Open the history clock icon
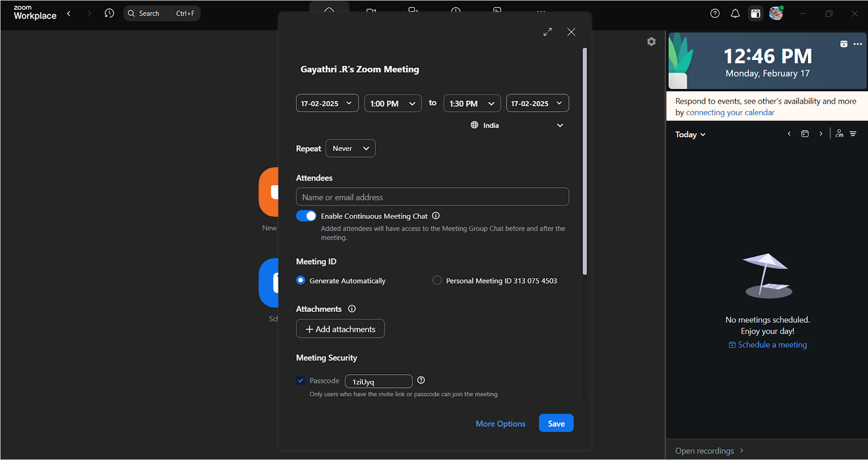The image size is (868, 460). 110,14
